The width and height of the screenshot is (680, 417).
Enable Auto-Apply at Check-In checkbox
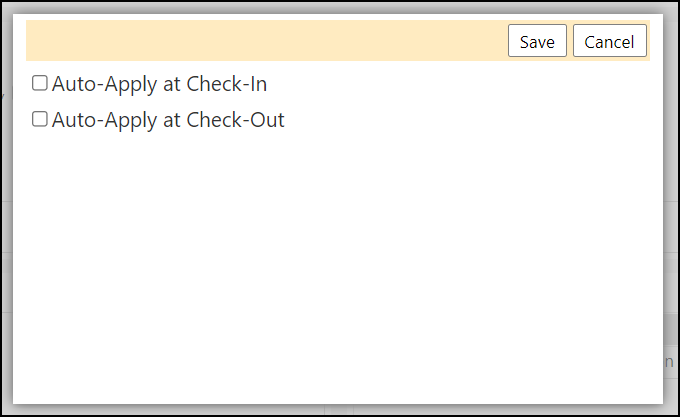40,83
